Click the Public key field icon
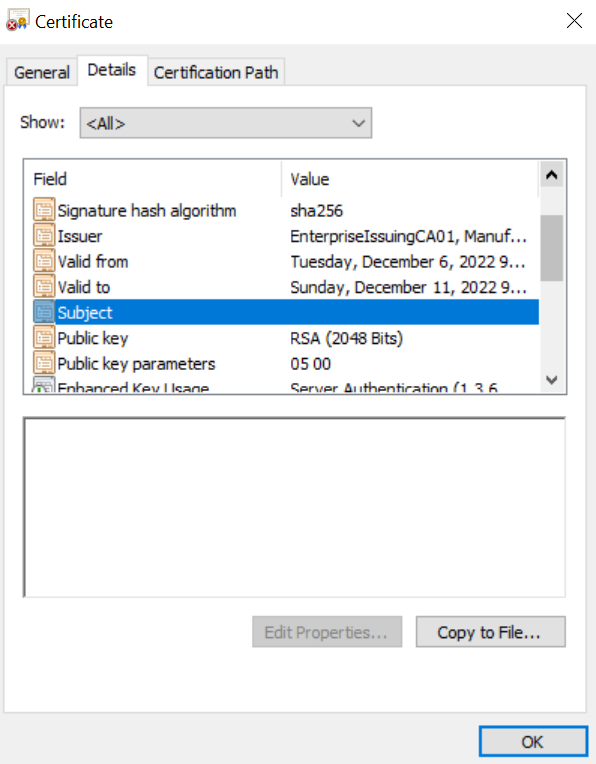Screen dimensions: 596x764 [44, 337]
